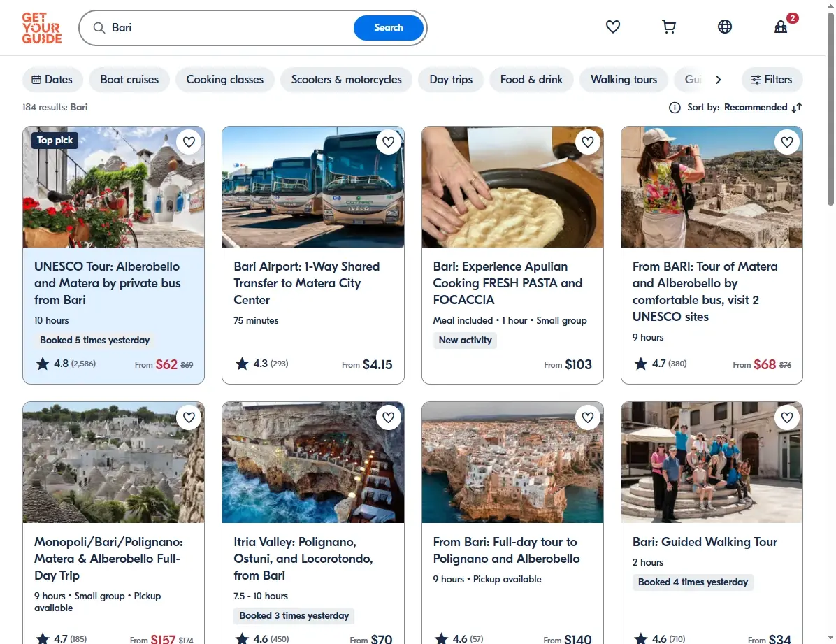Select the Boat cruises category chip
The width and height of the screenshot is (836, 644).
point(129,80)
